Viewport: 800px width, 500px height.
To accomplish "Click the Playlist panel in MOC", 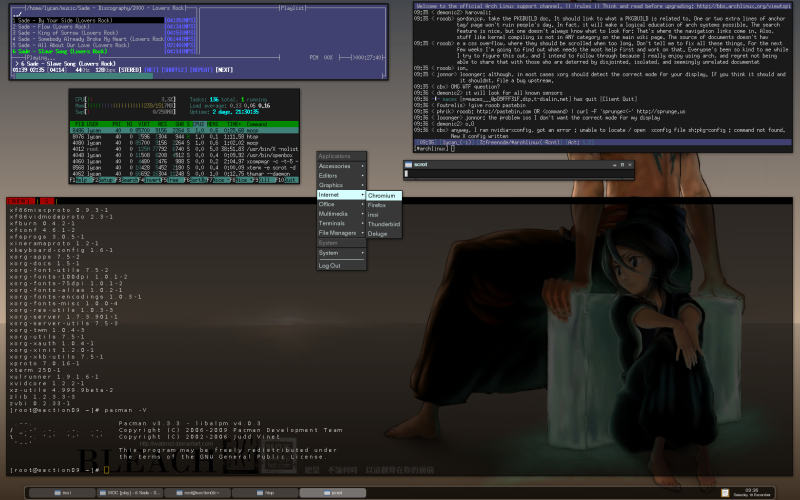I will (x=292, y=32).
